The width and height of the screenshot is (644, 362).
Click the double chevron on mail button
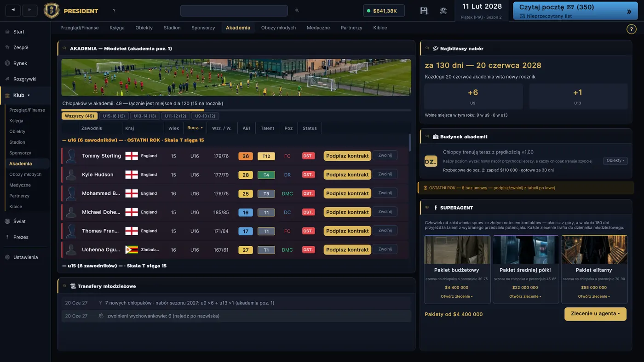pyautogui.click(x=629, y=11)
